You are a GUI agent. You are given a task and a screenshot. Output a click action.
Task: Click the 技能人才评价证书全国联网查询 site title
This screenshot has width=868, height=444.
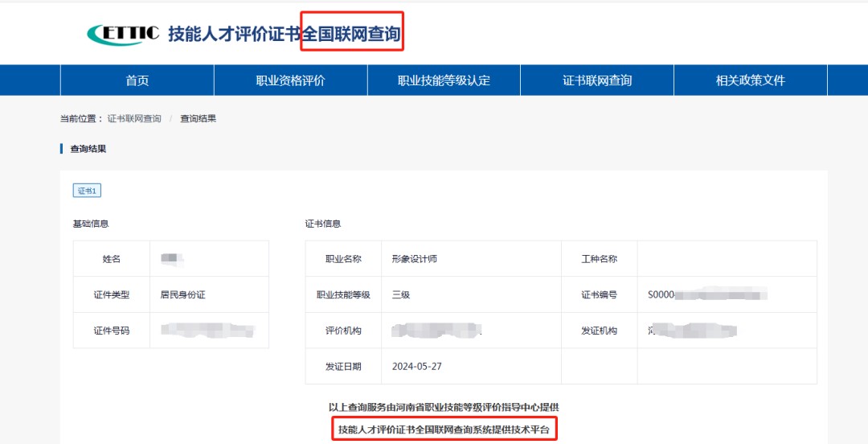click(284, 34)
